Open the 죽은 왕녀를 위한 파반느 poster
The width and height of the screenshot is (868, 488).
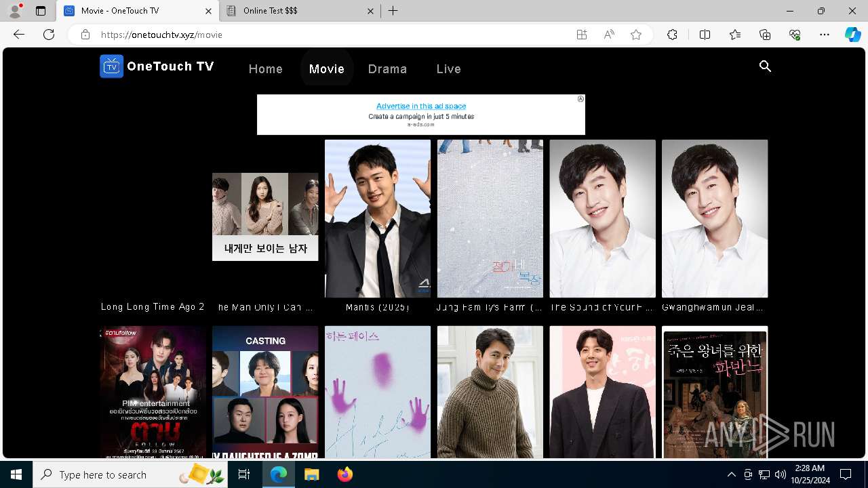pos(715,392)
